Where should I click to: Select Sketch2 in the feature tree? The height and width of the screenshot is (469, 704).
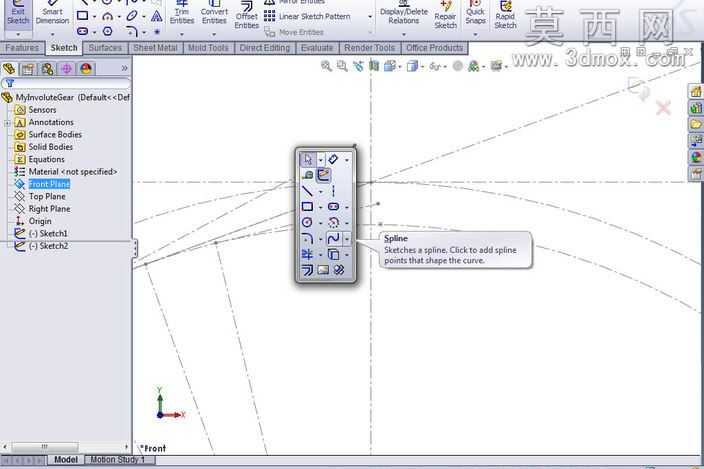pos(48,246)
